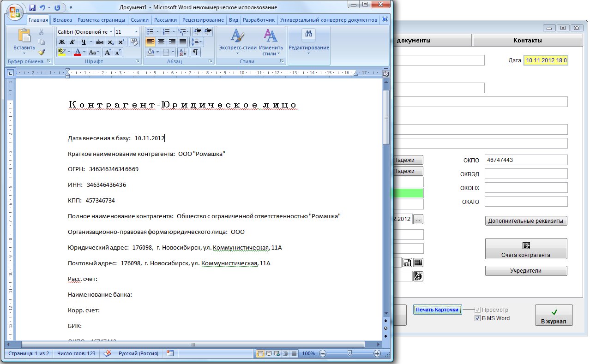The width and height of the screenshot is (590, 364).
Task: Open the 'Ссылки' ribbon tab
Action: tap(139, 20)
